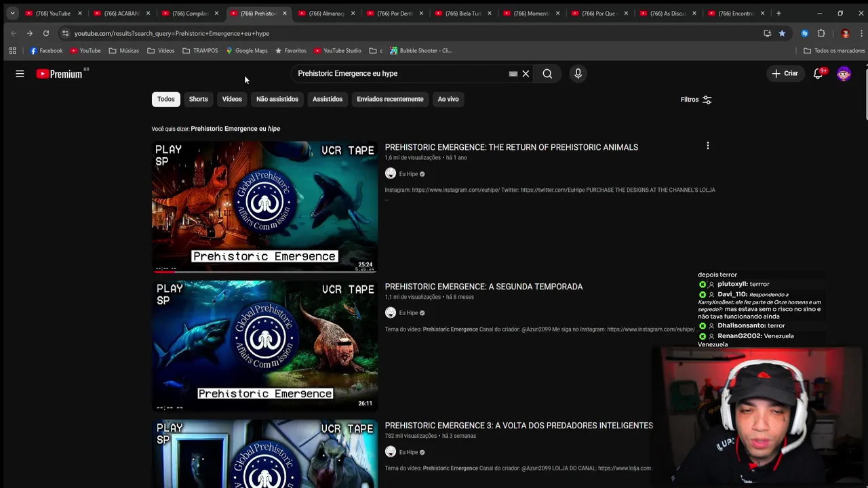Open the TRAMPOS bookmark folder
868x488 pixels.
click(200, 51)
